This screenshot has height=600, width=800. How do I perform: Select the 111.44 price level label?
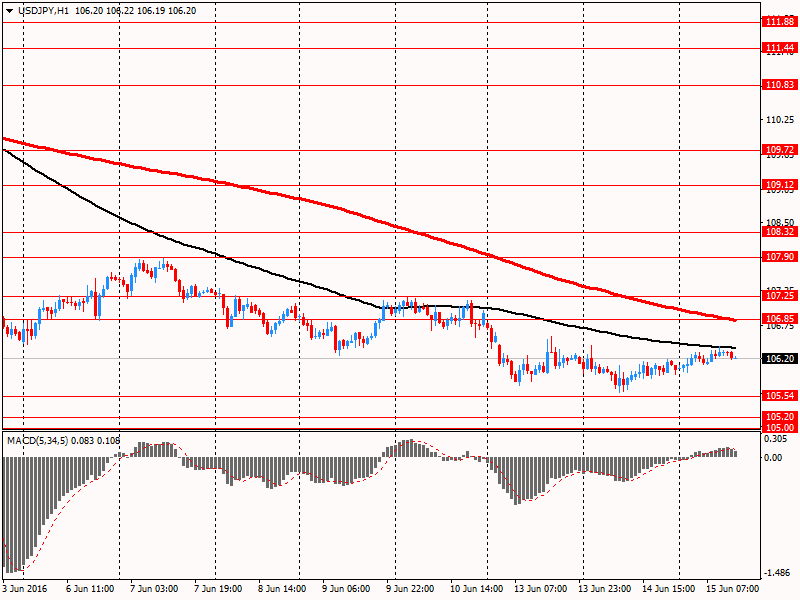780,48
